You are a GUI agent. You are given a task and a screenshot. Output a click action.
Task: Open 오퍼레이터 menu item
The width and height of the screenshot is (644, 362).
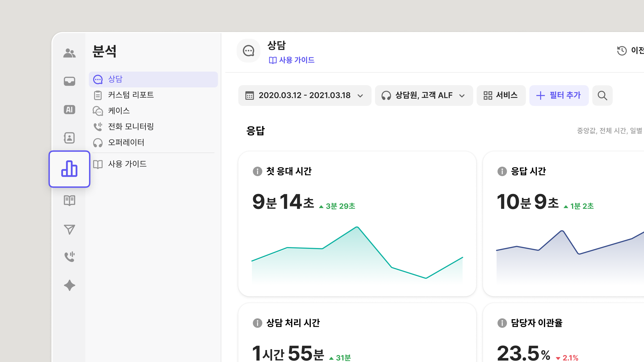pyautogui.click(x=126, y=143)
